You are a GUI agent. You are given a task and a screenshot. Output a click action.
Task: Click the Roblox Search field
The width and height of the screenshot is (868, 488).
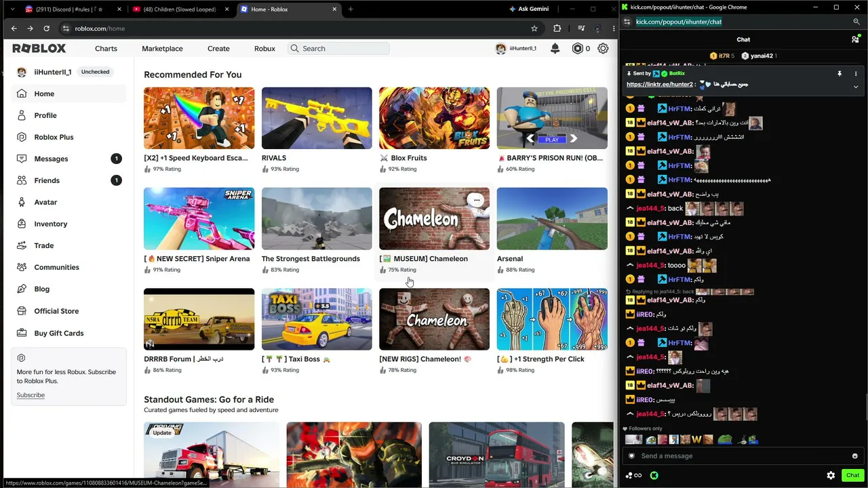(x=338, y=48)
